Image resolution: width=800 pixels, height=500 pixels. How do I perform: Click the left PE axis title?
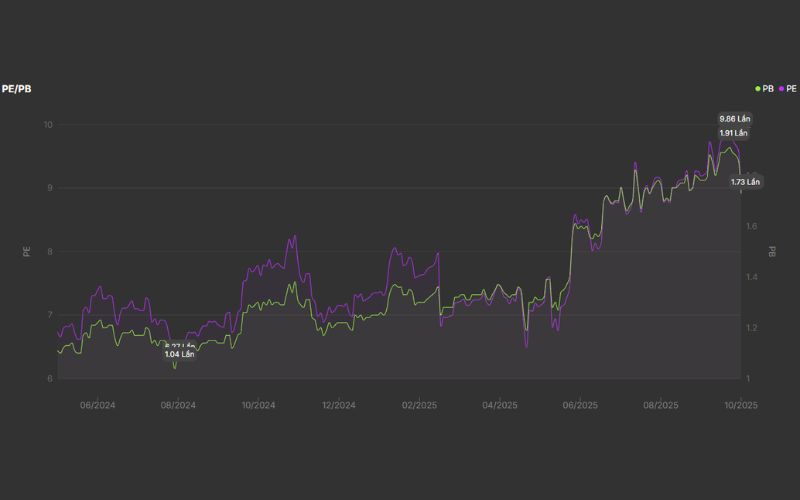[27, 251]
